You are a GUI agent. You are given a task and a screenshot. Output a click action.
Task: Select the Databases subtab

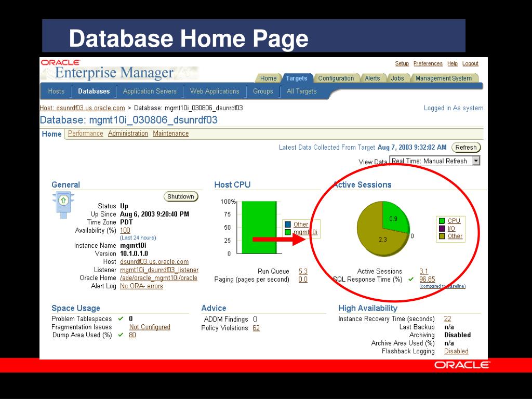[x=94, y=91]
